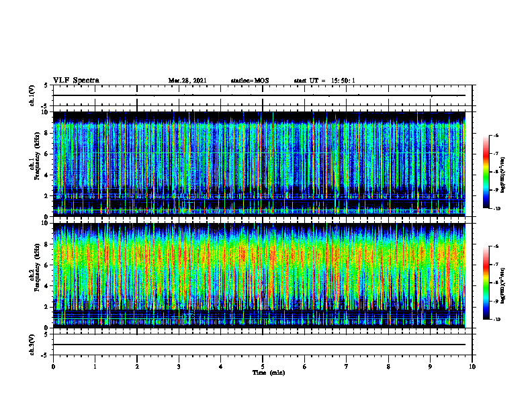This screenshot has height=411, width=532.
Task: Click the "ch.3(V)" waveform axis label
Action: coord(32,345)
